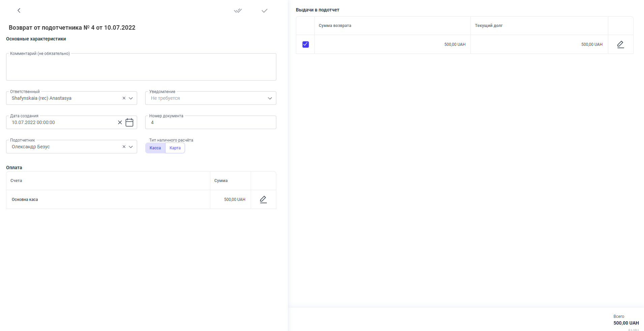Click the back arrow icon
644x331 pixels.
click(x=19, y=10)
